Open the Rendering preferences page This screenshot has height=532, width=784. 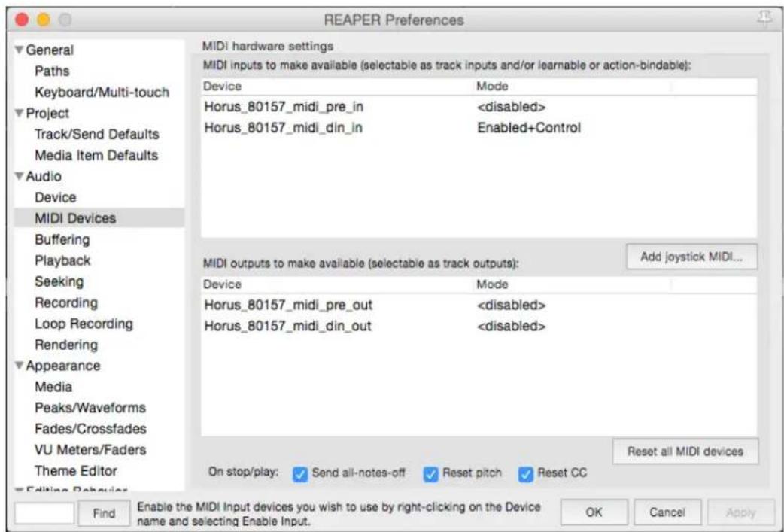tap(66, 345)
